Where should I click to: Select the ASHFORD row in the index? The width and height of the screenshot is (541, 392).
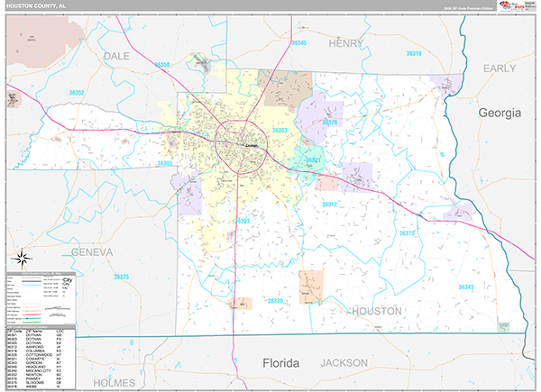coord(41,347)
